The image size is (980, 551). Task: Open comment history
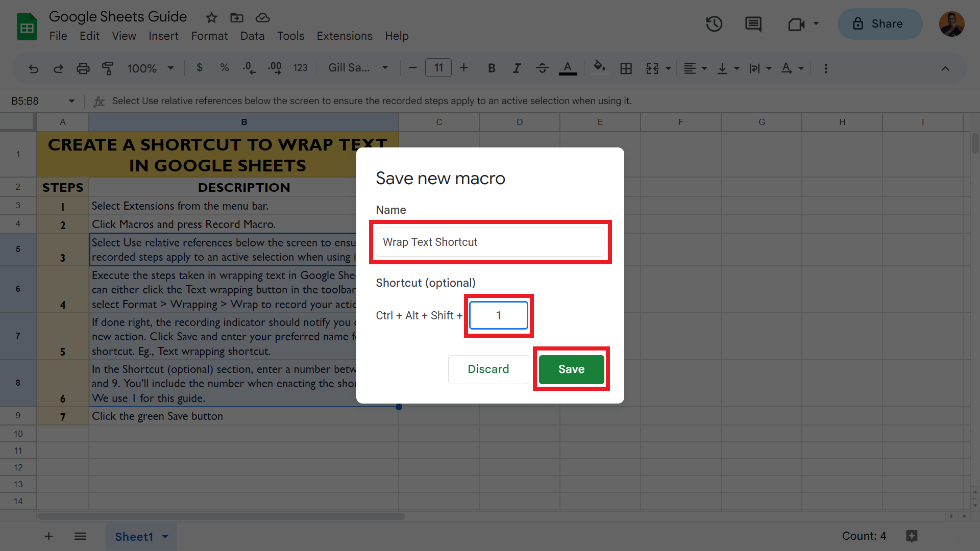click(753, 24)
